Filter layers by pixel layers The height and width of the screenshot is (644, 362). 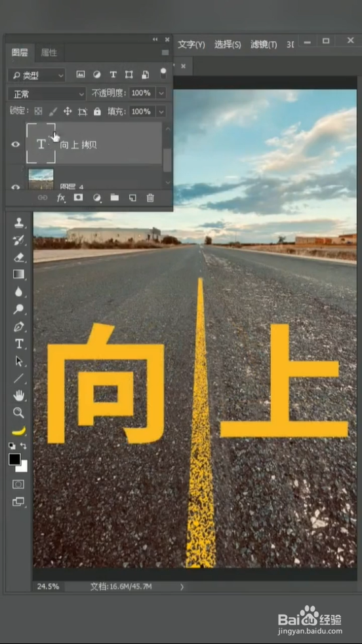click(81, 74)
